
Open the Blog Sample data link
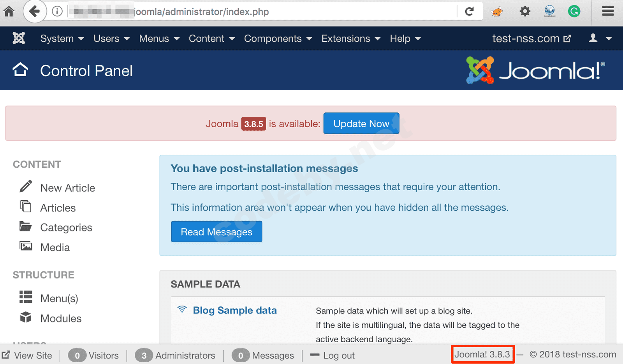235,310
